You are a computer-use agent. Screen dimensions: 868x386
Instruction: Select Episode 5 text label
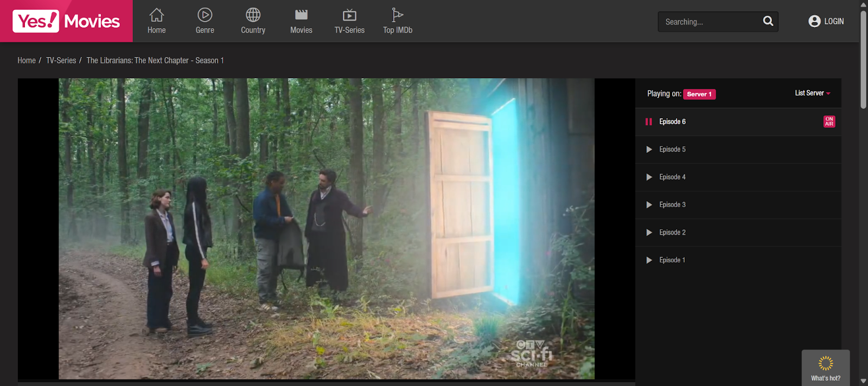tap(672, 150)
